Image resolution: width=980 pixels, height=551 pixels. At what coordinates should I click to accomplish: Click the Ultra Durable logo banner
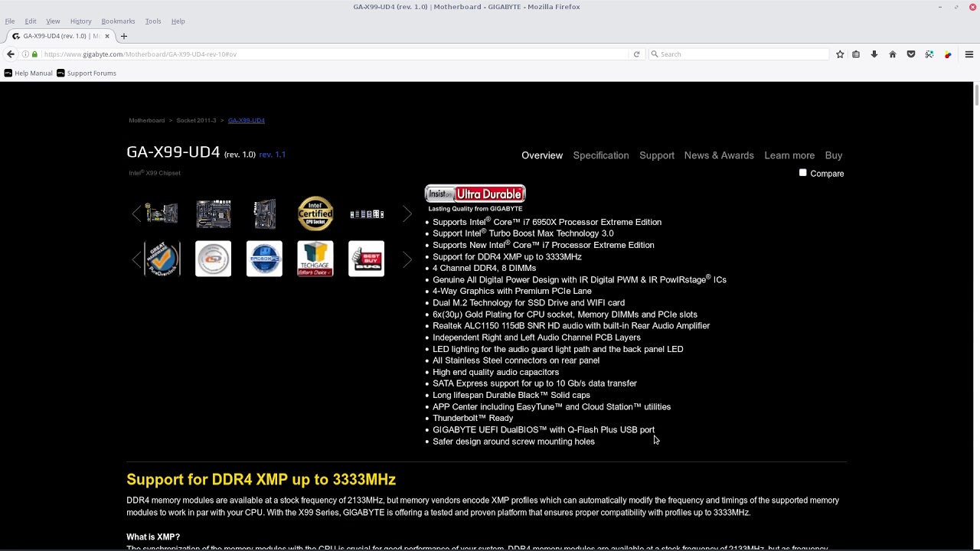pos(475,194)
